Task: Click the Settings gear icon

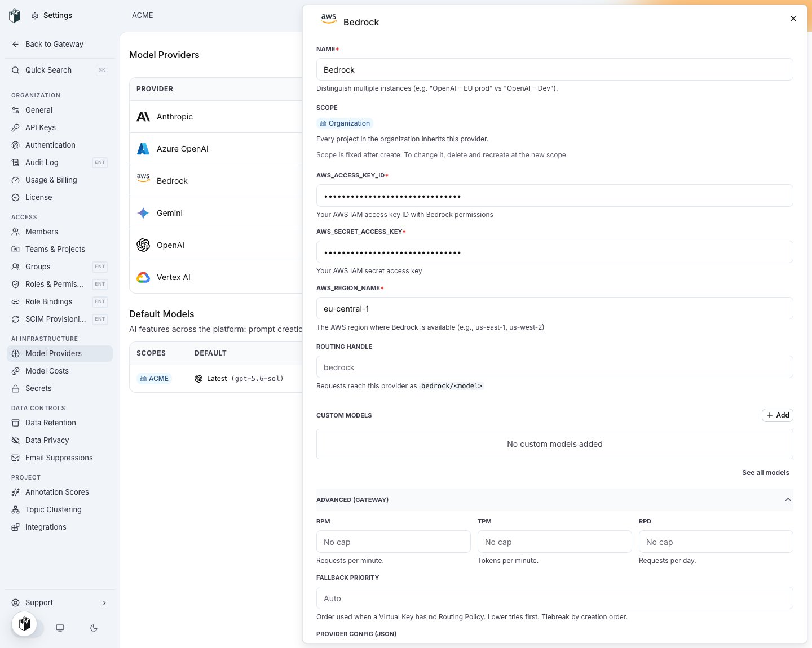Action: pyautogui.click(x=35, y=16)
